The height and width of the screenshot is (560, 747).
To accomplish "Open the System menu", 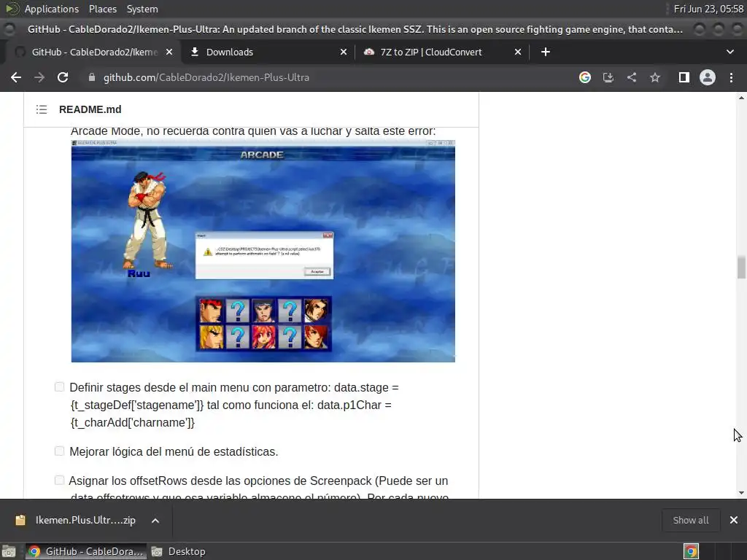I will coord(142,9).
